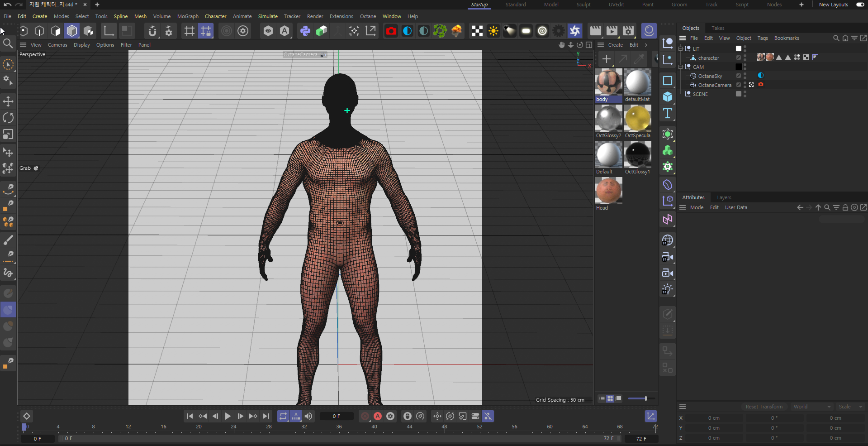Screen dimensions: 868x446
Task: Collapse the CAM hierarchy node
Action: pyautogui.click(x=681, y=67)
